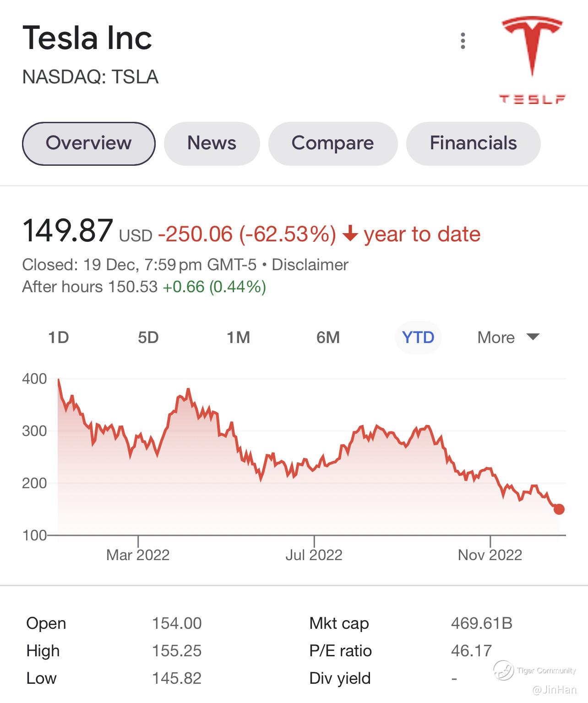Open the Disclaimer link
588x703 pixels.
[310, 265]
